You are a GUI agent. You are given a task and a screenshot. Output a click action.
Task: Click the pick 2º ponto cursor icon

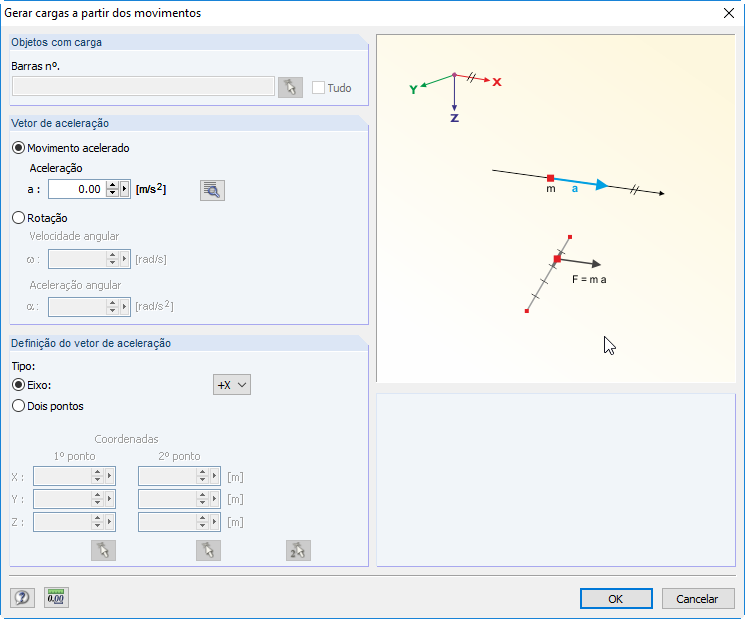click(208, 551)
